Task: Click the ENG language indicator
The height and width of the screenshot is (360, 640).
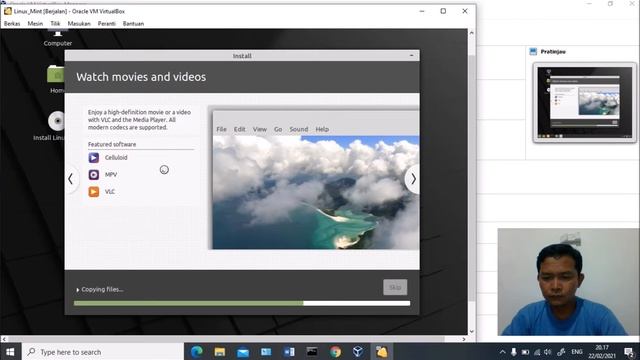Action: (576, 352)
